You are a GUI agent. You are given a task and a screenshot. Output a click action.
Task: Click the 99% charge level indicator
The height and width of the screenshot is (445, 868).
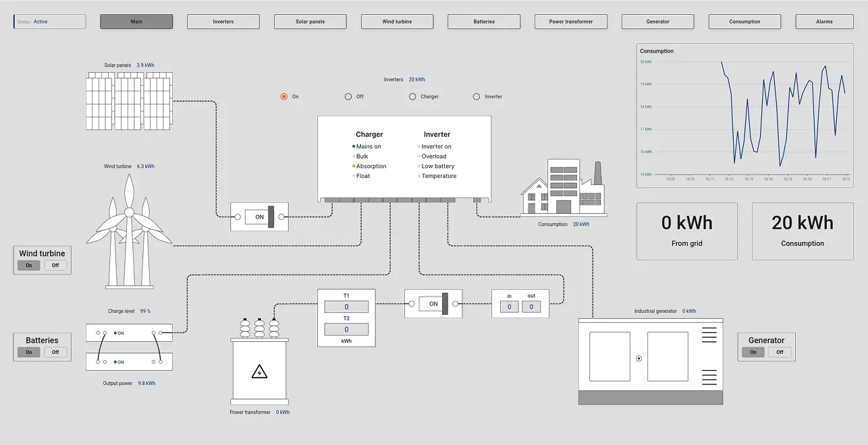144,311
